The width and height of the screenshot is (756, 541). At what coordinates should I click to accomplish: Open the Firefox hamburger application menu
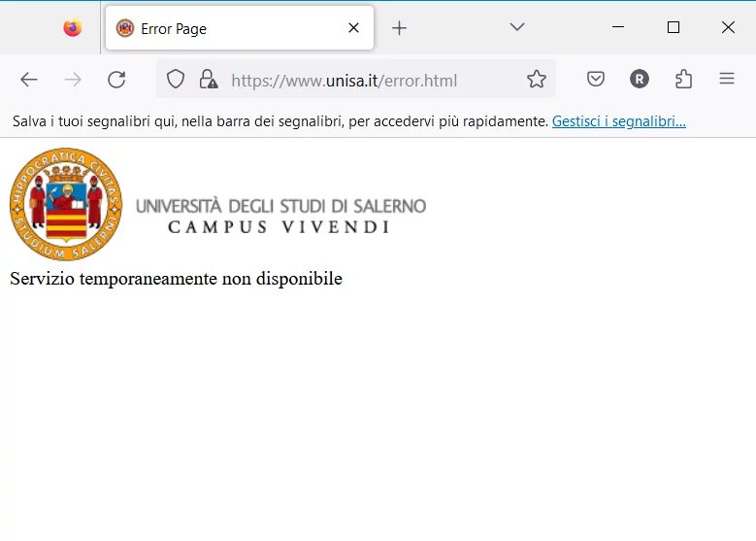click(x=727, y=80)
